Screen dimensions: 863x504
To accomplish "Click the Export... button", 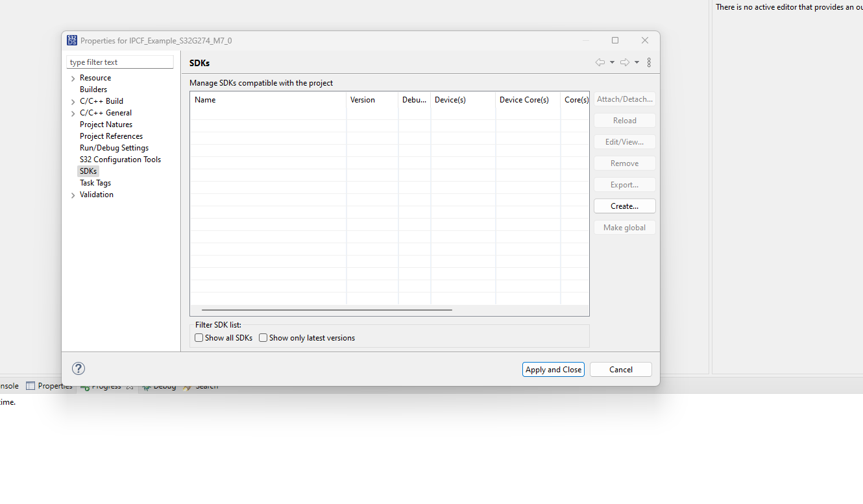I will (x=625, y=185).
